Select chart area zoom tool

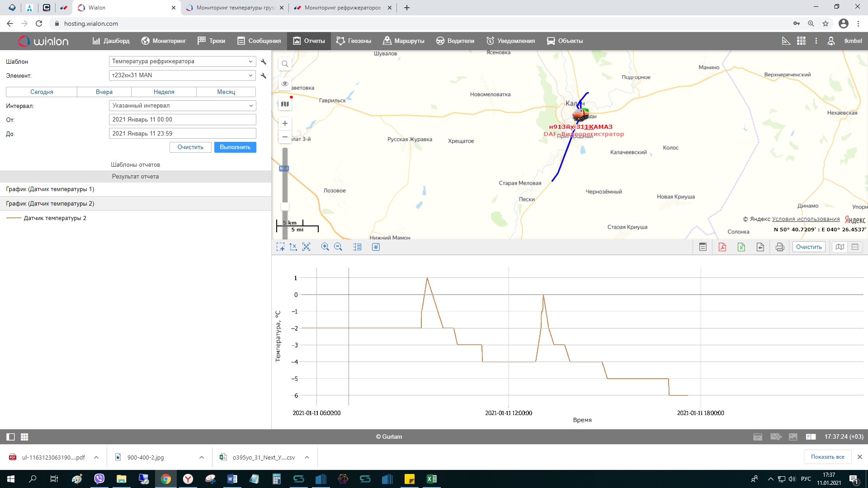(x=281, y=247)
